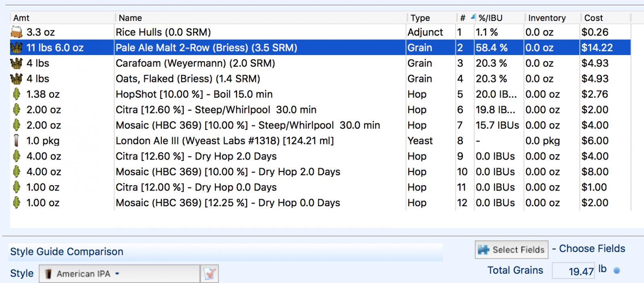Image resolution: width=644 pixels, height=283 pixels.
Task: Click the $8.00 cost cell
Action: tap(595, 172)
